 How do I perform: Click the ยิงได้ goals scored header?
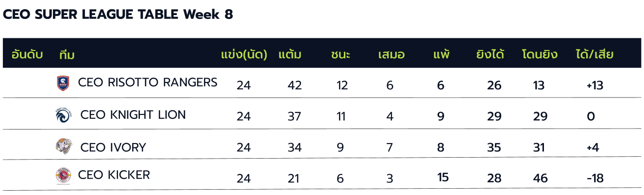point(490,54)
